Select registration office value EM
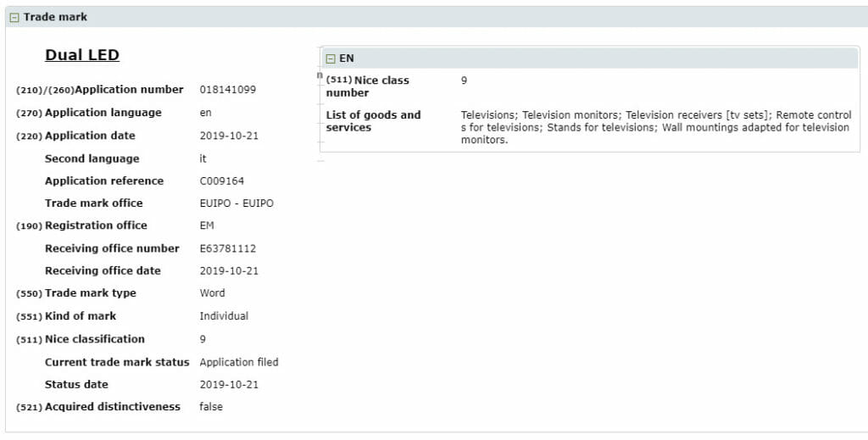Image resolution: width=868 pixels, height=440 pixels. (207, 226)
